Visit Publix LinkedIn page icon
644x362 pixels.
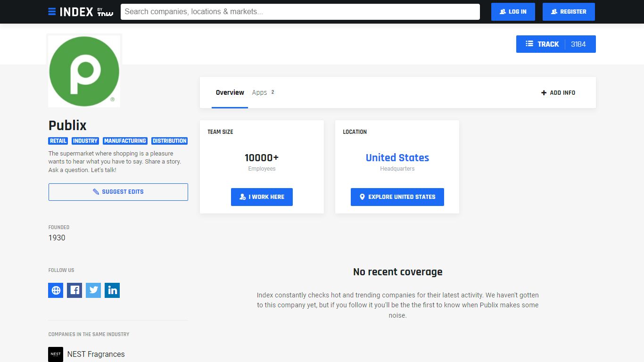112,290
